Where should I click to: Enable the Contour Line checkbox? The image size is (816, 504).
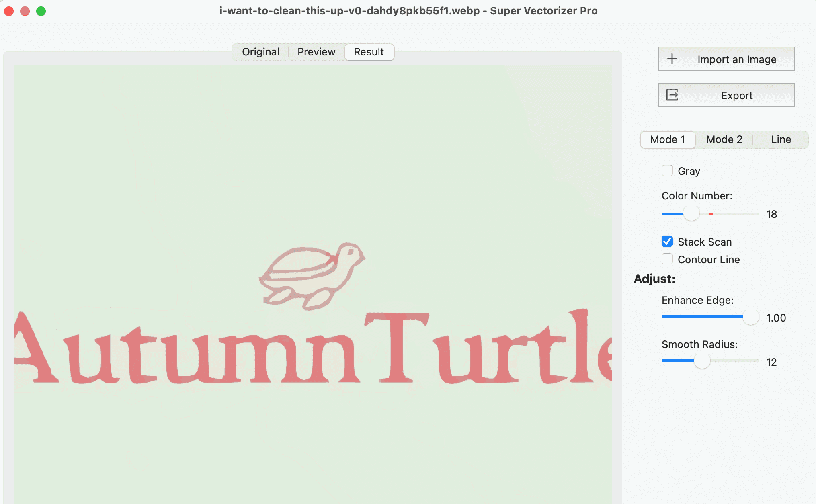[x=667, y=259]
